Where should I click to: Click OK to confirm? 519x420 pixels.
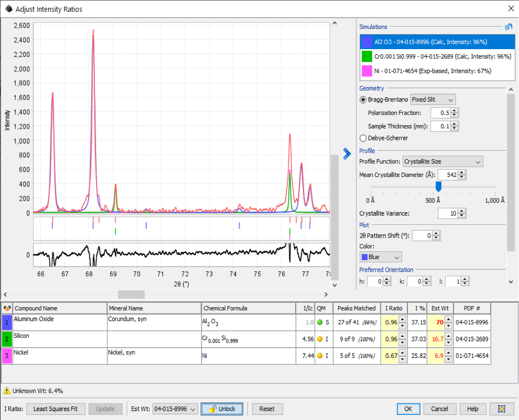408,409
